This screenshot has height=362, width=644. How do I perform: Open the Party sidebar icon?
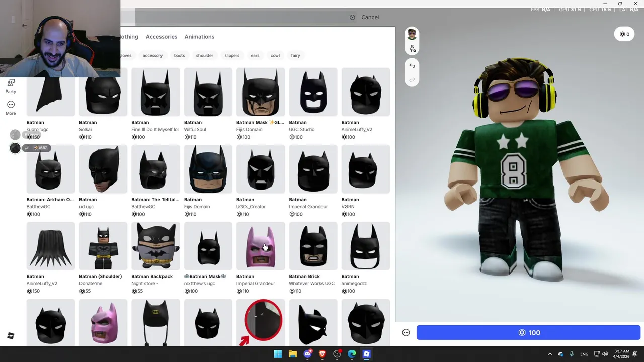coord(11,86)
